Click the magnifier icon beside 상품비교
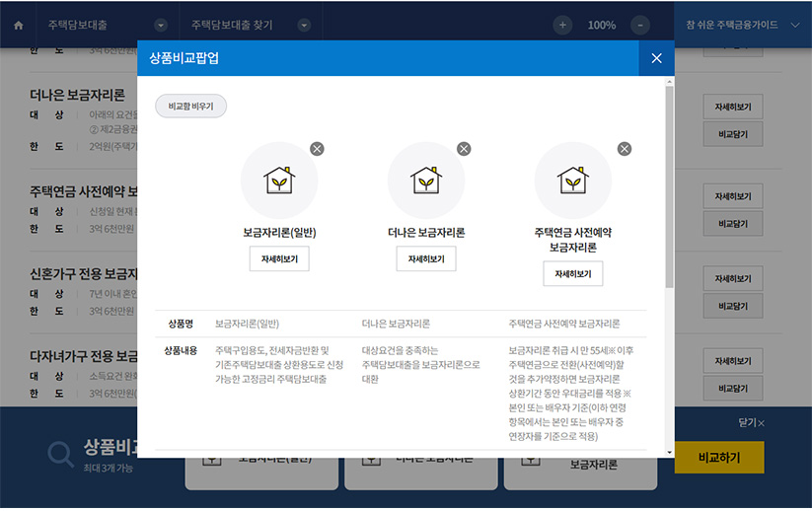Viewport: 812px width, 511px height. point(61,455)
